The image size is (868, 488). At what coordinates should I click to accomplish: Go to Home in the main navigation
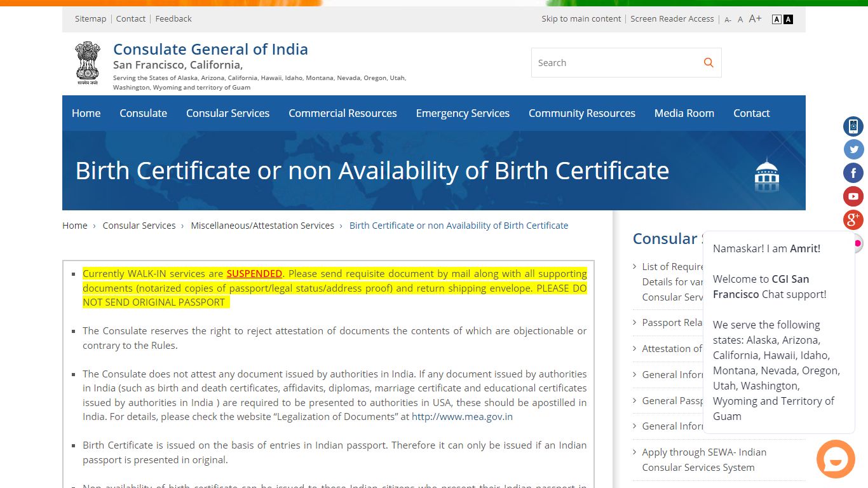[x=86, y=113]
